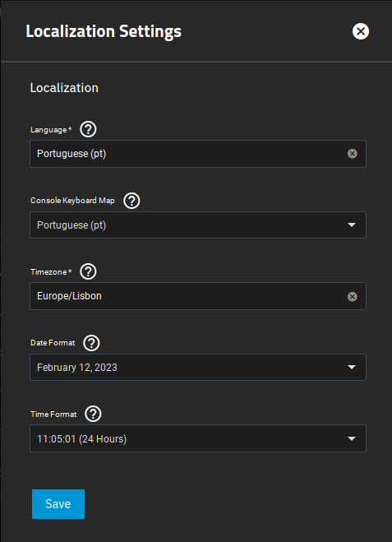The width and height of the screenshot is (392, 542).
Task: Expand the Time Format dropdown arrow
Action: 352,438
